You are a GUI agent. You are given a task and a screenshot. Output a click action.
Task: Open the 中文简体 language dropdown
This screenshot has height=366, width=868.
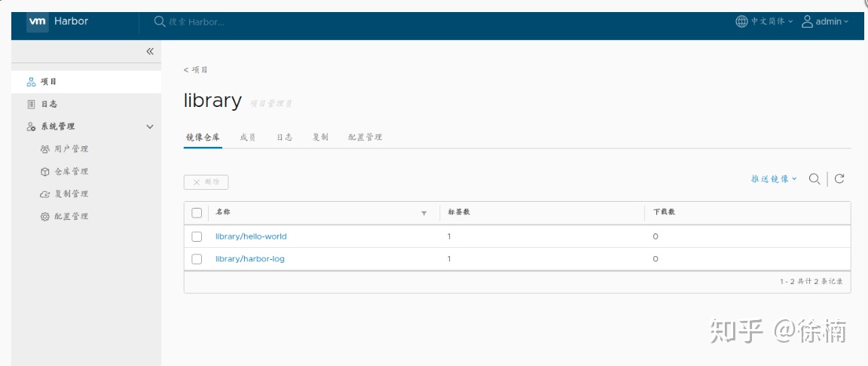(x=772, y=22)
